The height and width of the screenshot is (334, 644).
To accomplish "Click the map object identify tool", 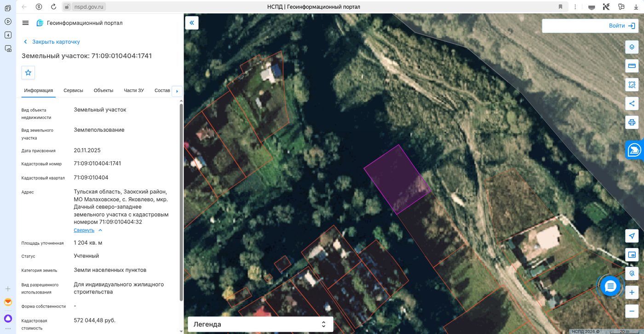I will tap(632, 274).
